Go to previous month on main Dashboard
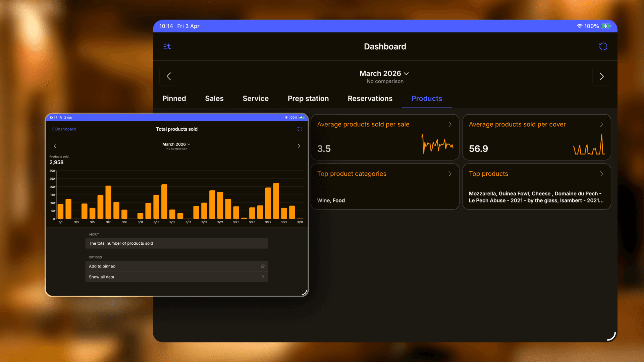 (x=169, y=76)
